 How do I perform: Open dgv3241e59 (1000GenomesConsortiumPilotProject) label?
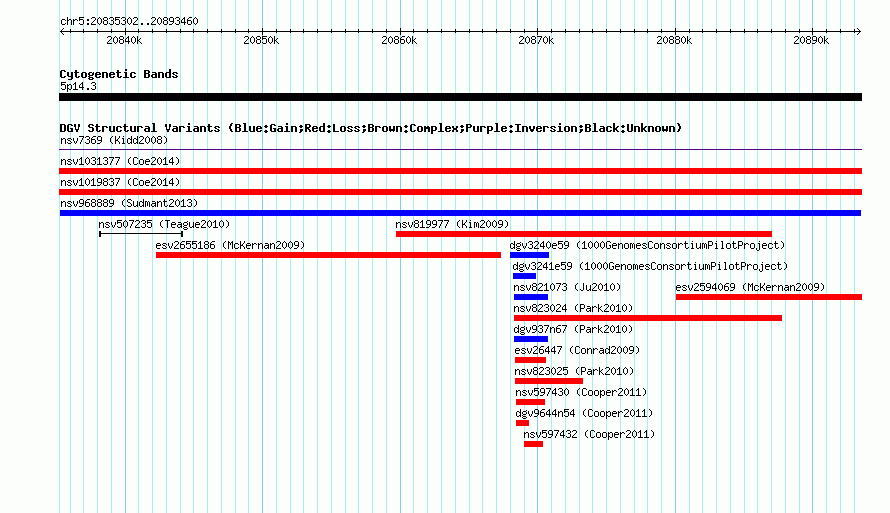coord(650,266)
